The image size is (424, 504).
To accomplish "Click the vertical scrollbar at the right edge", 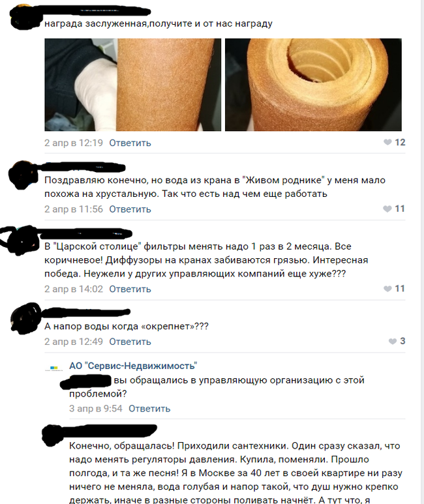I will [423, 252].
